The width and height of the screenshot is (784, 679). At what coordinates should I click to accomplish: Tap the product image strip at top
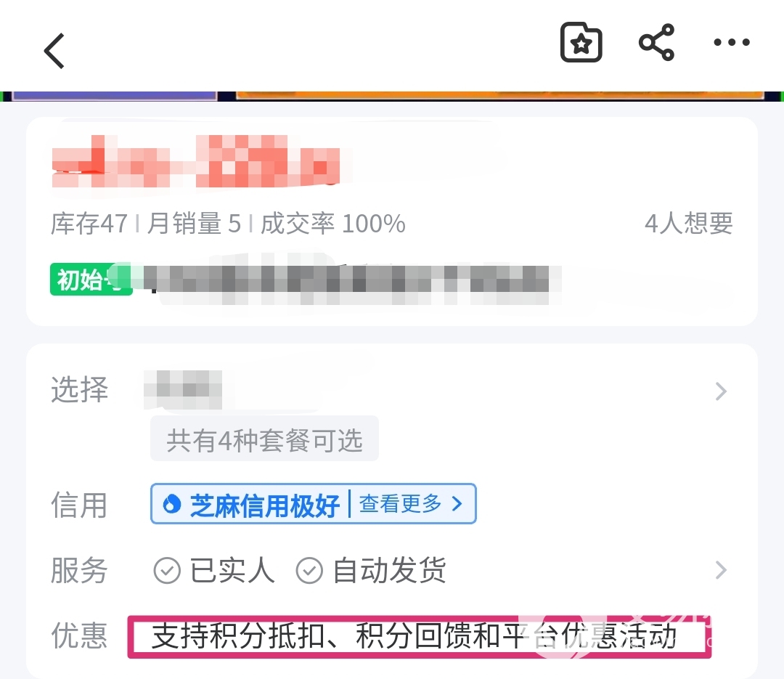[x=392, y=96]
